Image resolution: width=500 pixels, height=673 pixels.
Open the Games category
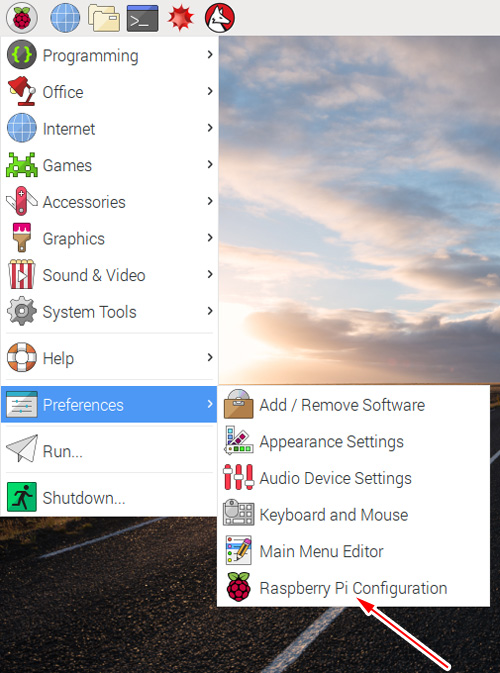pos(109,165)
